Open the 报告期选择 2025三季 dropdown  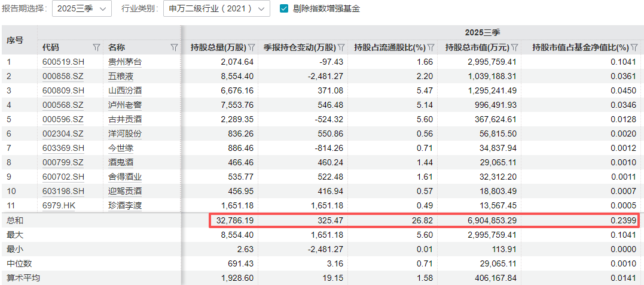tap(82, 9)
